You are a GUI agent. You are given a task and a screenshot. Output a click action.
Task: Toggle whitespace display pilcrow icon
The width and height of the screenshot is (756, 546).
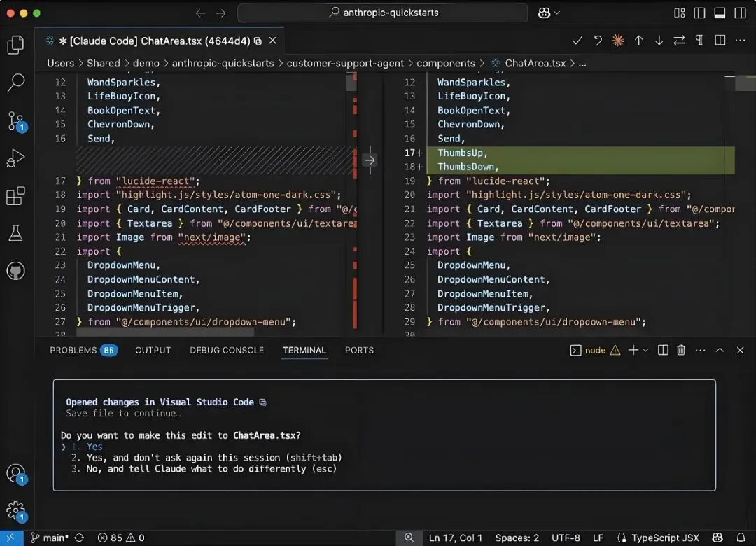pos(699,41)
